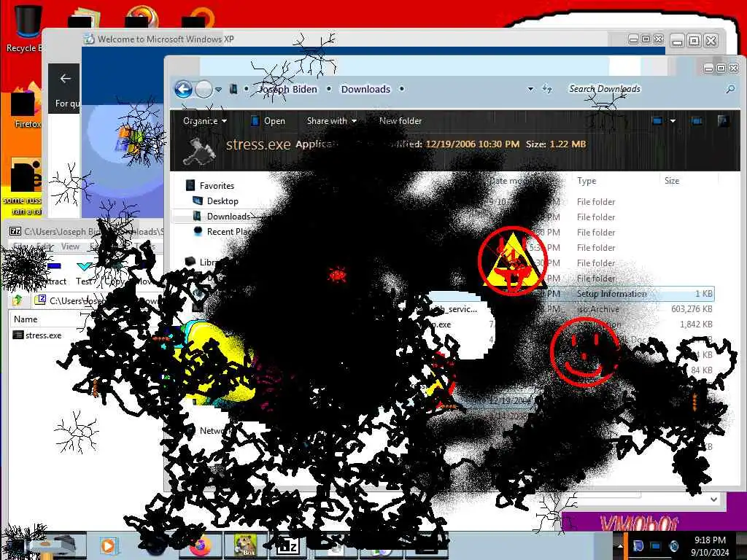The width and height of the screenshot is (747, 560).
Task: Sort by the Size column header
Action: [672, 181]
